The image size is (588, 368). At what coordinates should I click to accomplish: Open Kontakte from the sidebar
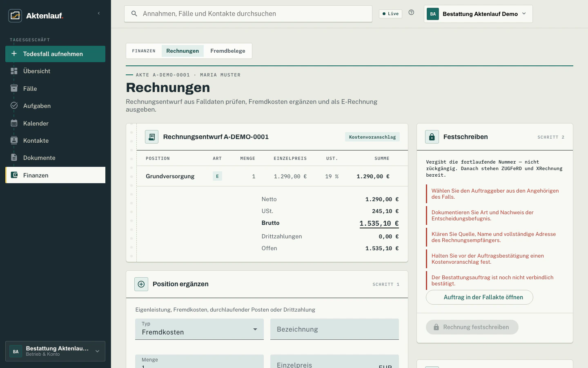point(55,140)
